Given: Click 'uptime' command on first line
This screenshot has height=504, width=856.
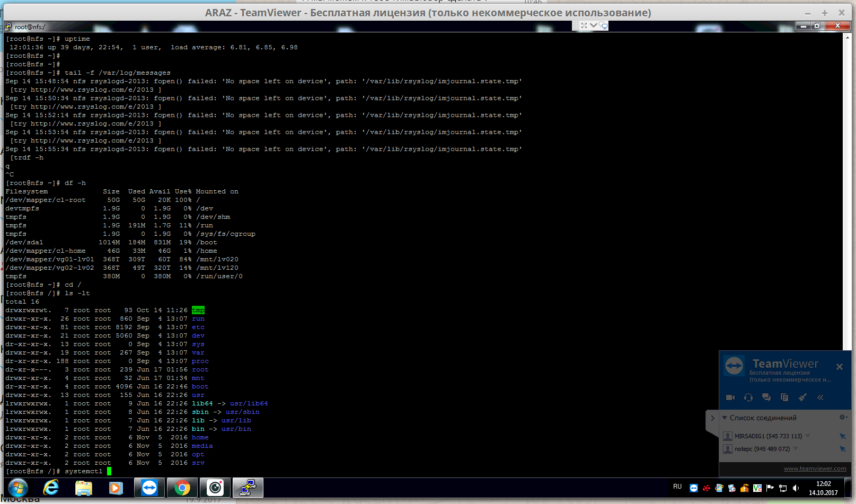Looking at the screenshot, I should pos(77,39).
